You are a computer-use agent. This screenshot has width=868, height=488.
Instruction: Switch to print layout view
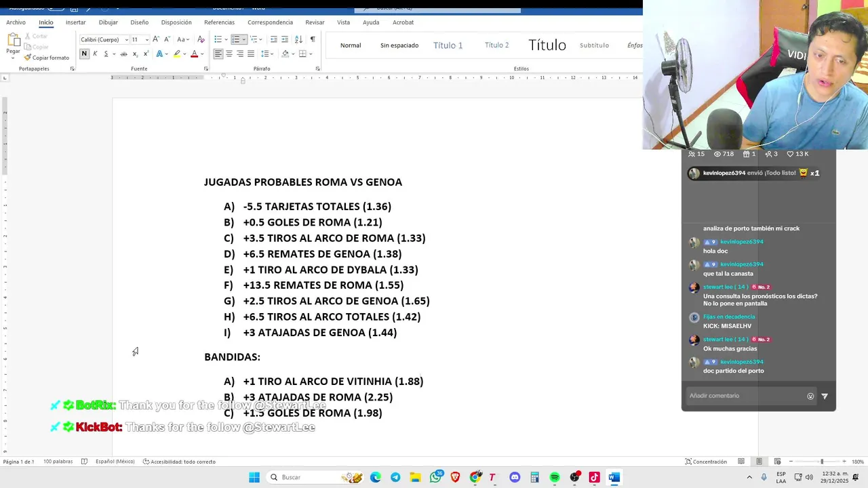click(x=759, y=462)
